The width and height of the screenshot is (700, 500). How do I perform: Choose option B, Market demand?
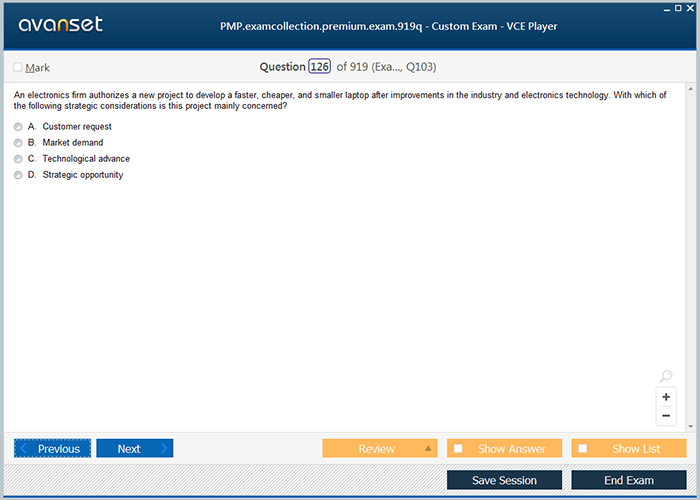[x=18, y=143]
